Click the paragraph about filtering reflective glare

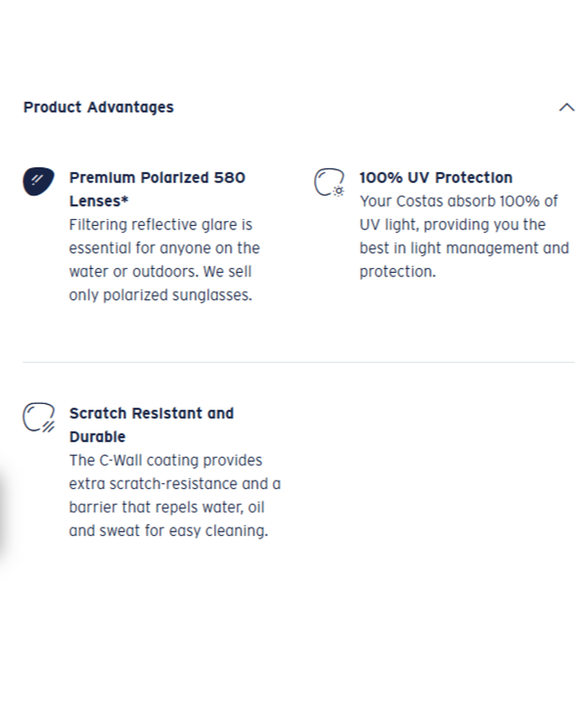[x=164, y=260]
